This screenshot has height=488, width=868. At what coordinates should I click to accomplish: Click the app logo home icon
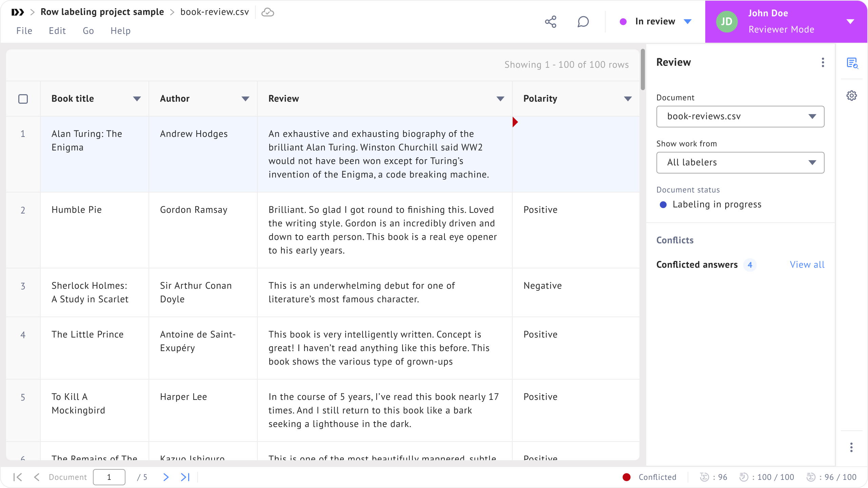(18, 12)
